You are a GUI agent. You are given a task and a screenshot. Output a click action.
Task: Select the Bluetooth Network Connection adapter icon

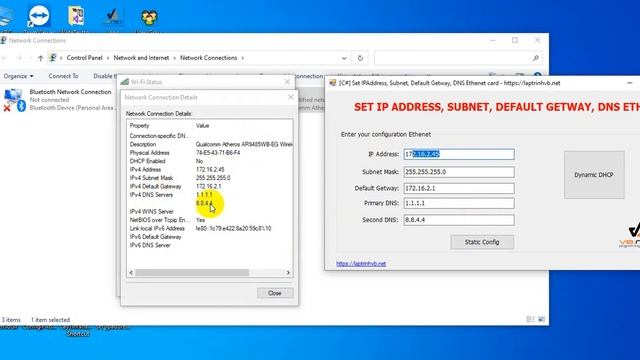click(14, 100)
